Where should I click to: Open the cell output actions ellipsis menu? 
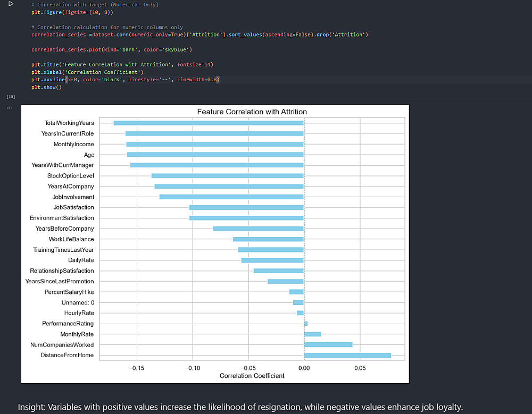tap(9, 108)
